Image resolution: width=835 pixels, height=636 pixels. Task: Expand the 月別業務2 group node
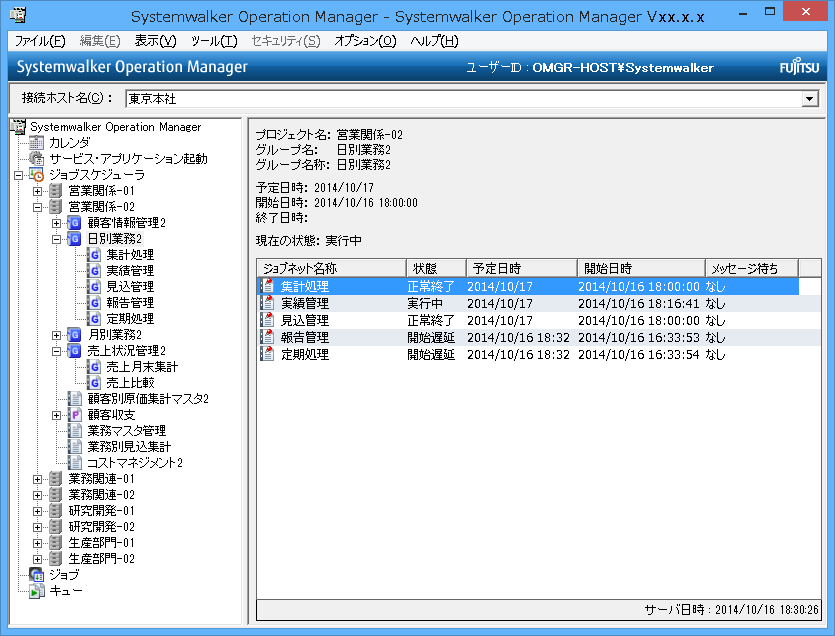tap(57, 335)
